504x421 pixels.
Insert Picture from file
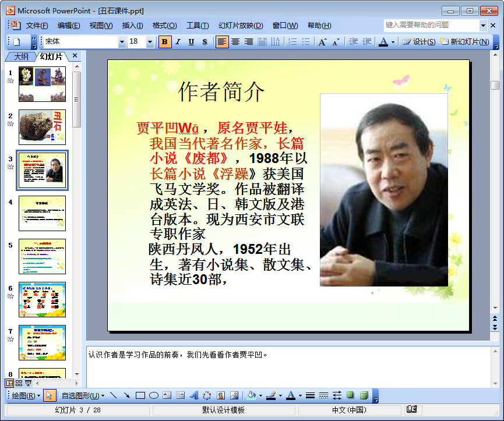[x=234, y=395]
